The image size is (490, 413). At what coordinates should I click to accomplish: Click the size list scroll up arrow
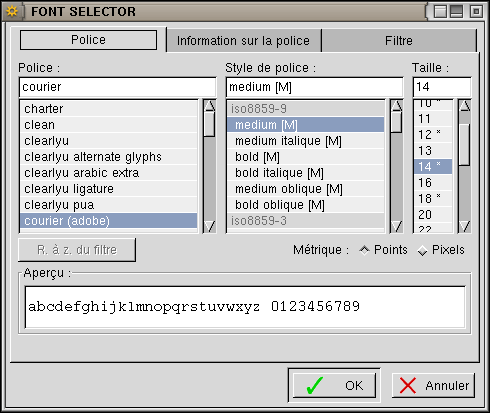tap(465, 106)
